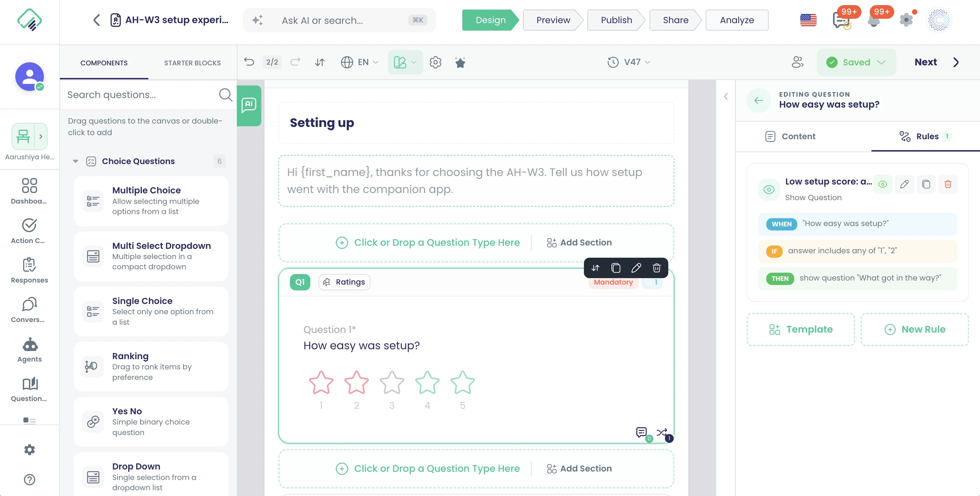Screen dimensions: 980x496
Task: Open the comments icon on Question 1
Action: coord(641,432)
